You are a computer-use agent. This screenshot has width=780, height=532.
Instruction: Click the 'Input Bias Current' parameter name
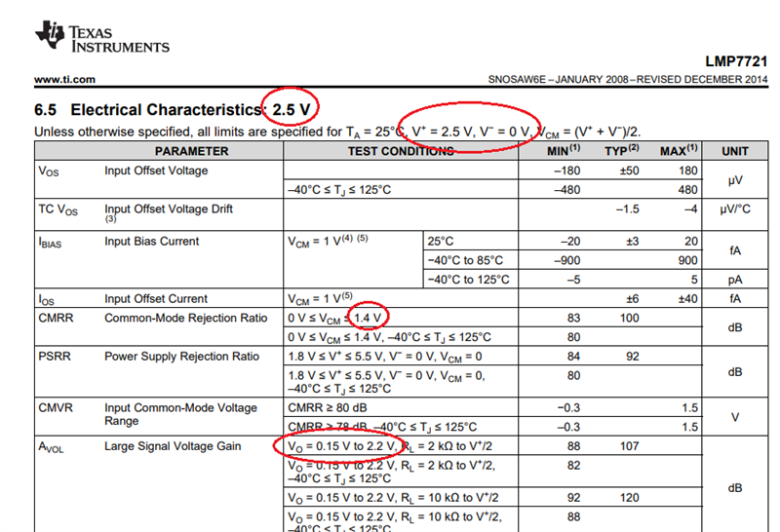(152, 241)
